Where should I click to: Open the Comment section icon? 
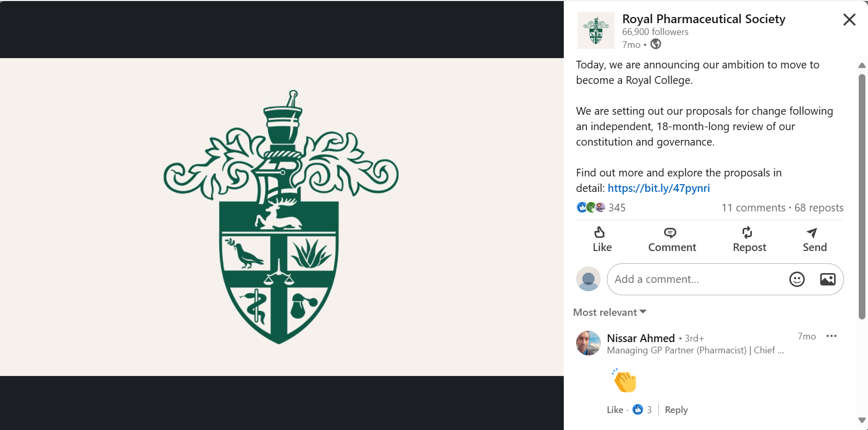(x=671, y=239)
